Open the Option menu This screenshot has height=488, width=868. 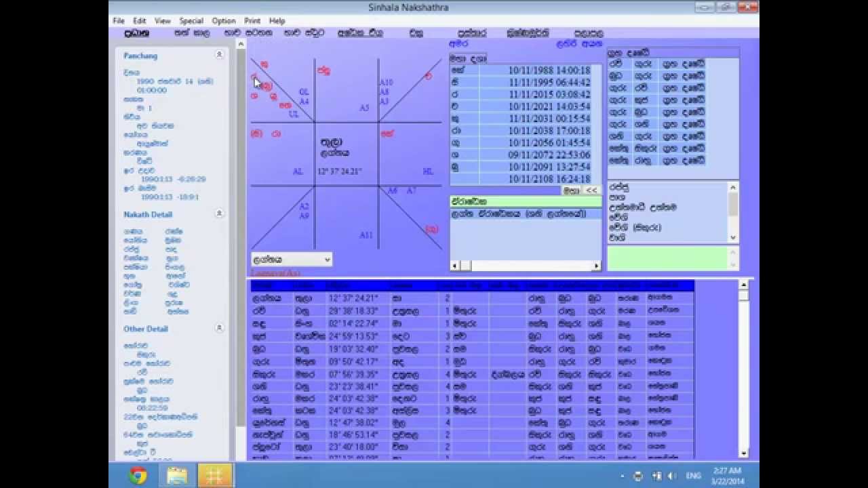[x=224, y=21]
